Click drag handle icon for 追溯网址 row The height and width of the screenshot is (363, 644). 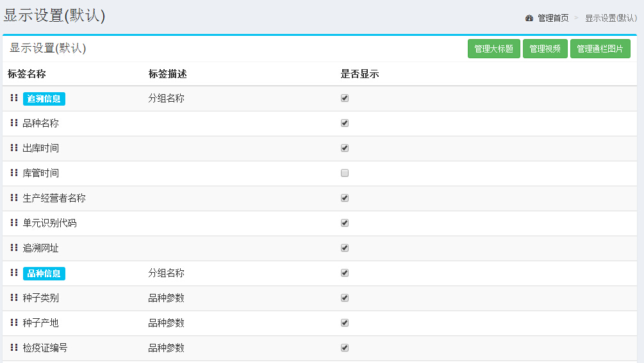coord(14,248)
